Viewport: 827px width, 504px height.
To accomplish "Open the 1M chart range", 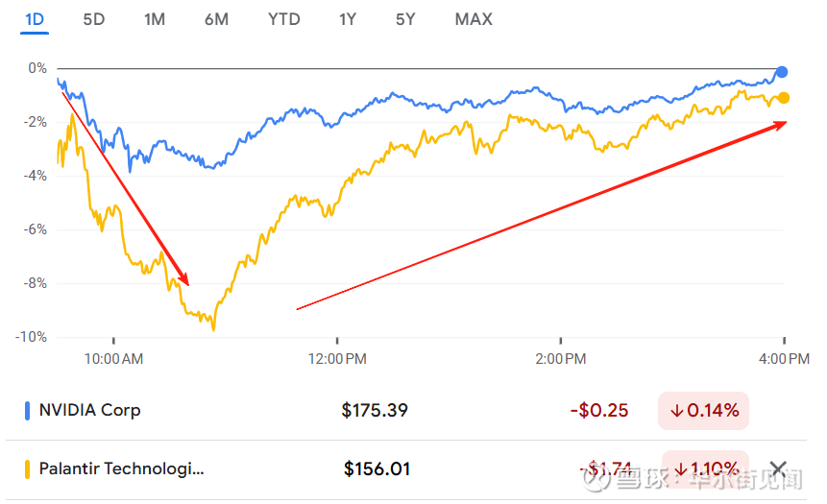I will 154,19.
